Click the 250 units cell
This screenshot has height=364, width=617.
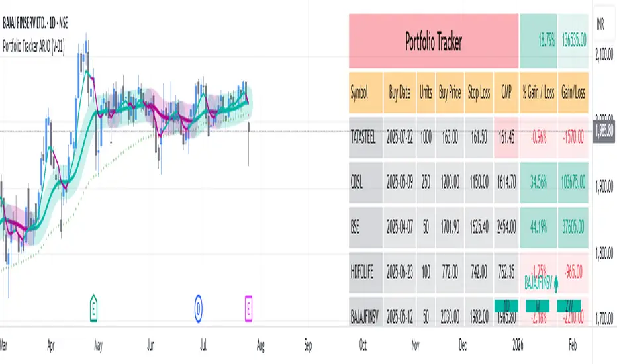pos(426,182)
